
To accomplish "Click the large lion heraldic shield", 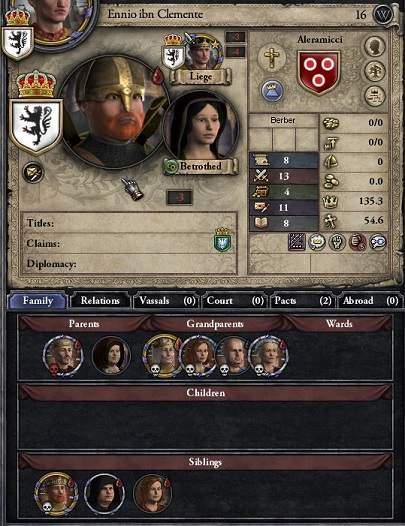I will point(36,127).
